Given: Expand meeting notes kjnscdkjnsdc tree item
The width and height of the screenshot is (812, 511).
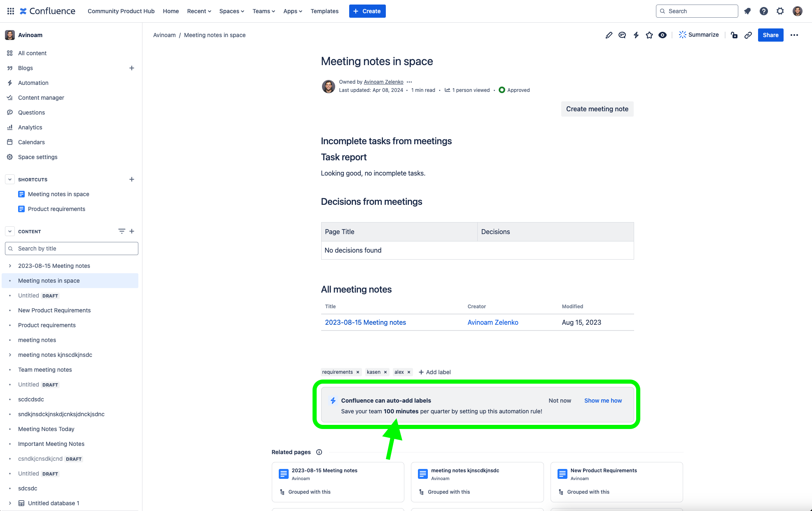Looking at the screenshot, I should pos(10,355).
